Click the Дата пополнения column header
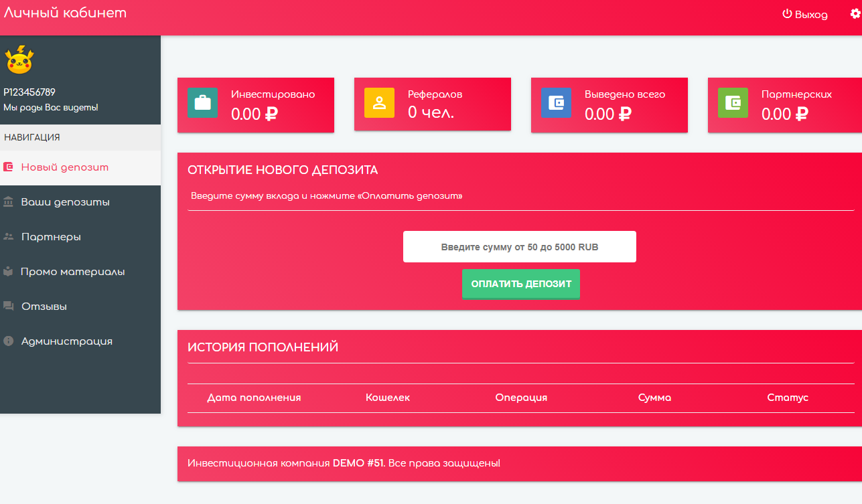This screenshot has width=862, height=504. tap(254, 398)
